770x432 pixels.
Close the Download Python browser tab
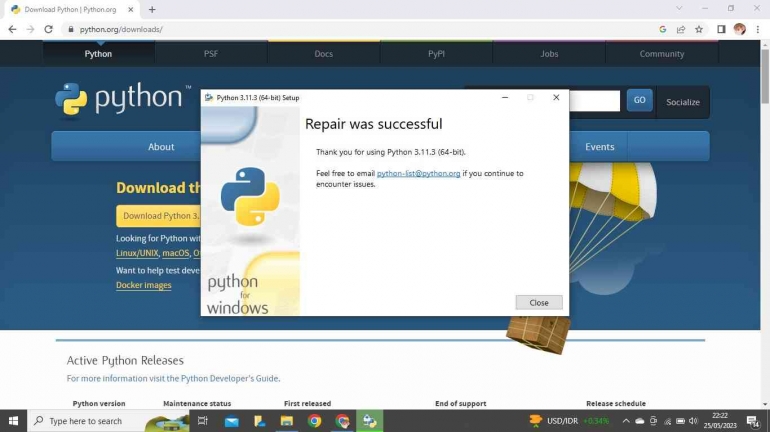(131, 9)
